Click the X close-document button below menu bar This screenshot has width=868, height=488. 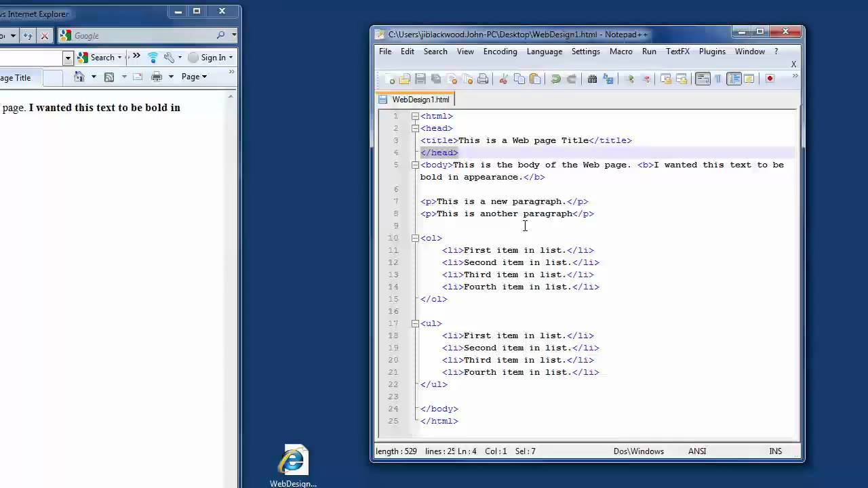[793, 64]
